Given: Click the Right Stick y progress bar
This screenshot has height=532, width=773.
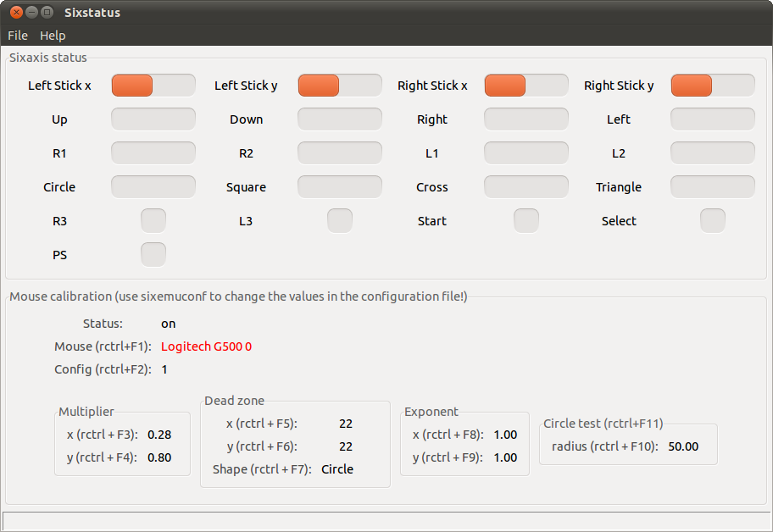Looking at the screenshot, I should coord(712,86).
